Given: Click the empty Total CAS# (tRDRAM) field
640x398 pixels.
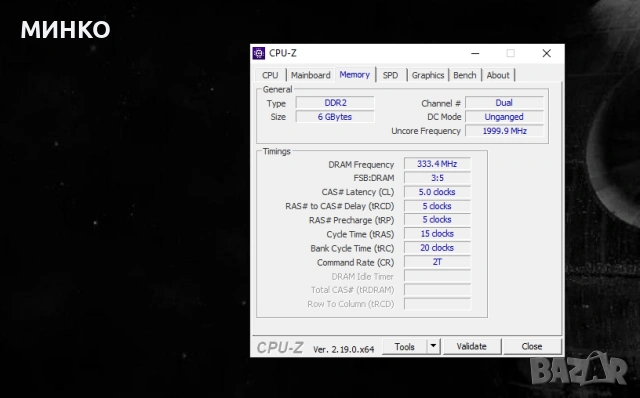Looking at the screenshot, I should [437, 290].
